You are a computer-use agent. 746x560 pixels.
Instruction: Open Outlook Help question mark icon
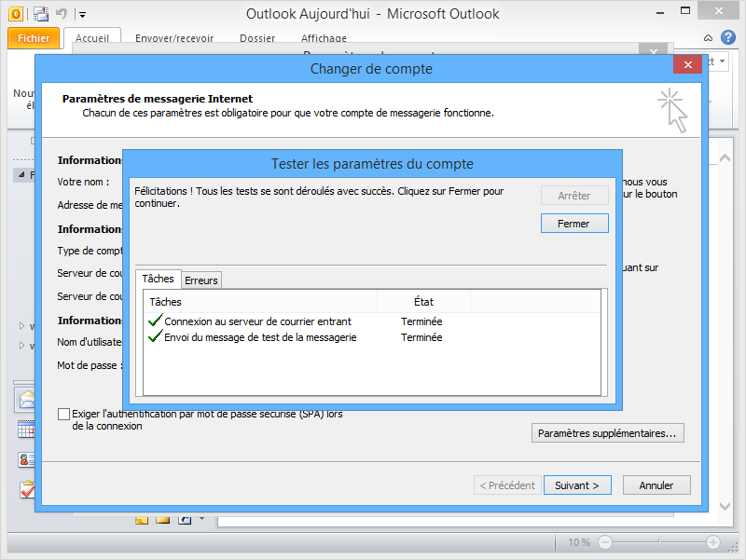(x=728, y=37)
